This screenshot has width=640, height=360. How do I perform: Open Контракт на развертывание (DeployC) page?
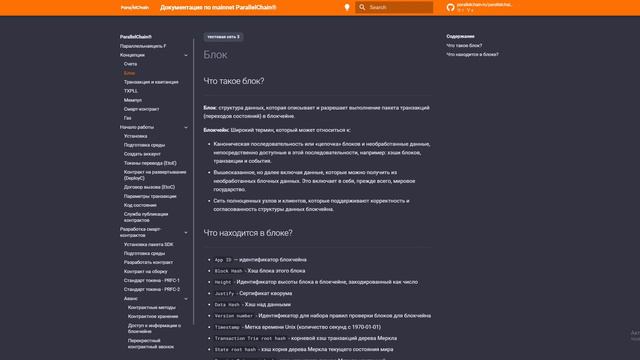[155, 175]
